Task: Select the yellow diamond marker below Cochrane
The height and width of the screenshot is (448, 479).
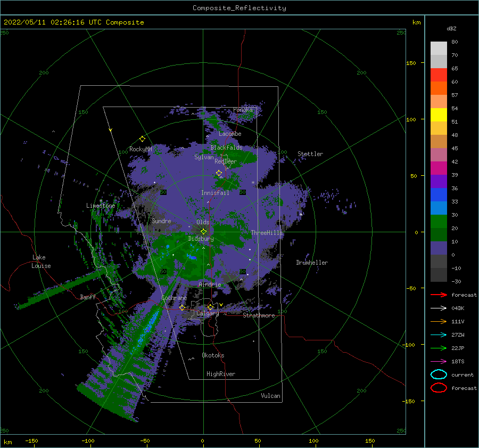Action: click(x=182, y=307)
